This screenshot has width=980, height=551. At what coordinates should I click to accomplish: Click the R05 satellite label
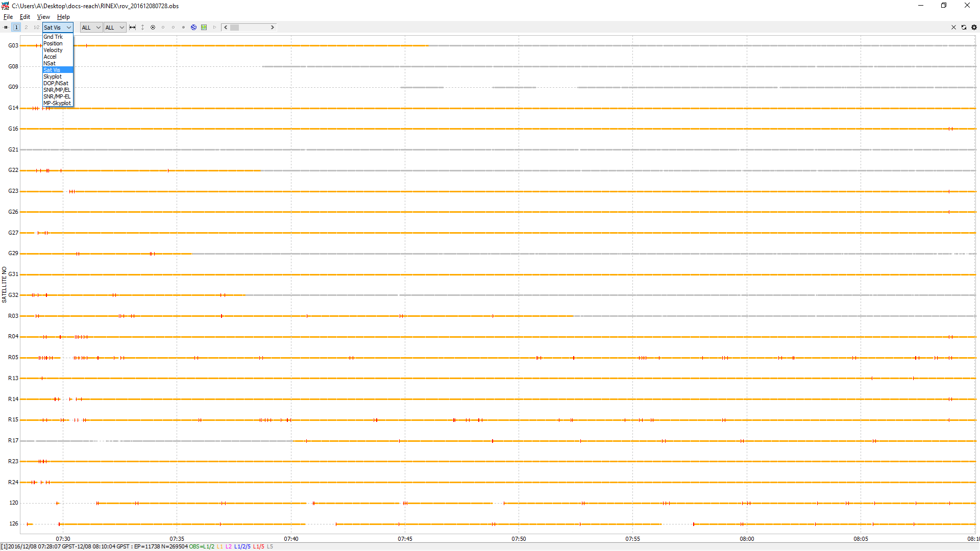13,357
